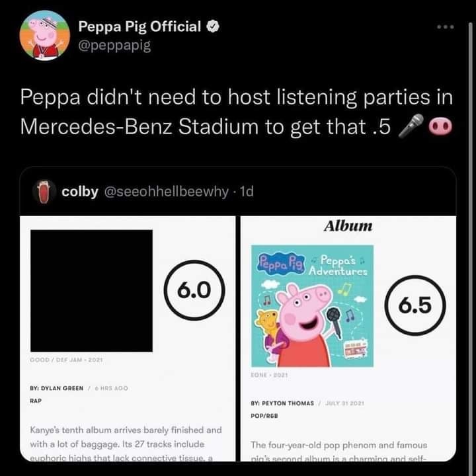This screenshot has width=476, height=476.
Task: Click the Peyton Thomas author byline
Action: click(x=282, y=403)
